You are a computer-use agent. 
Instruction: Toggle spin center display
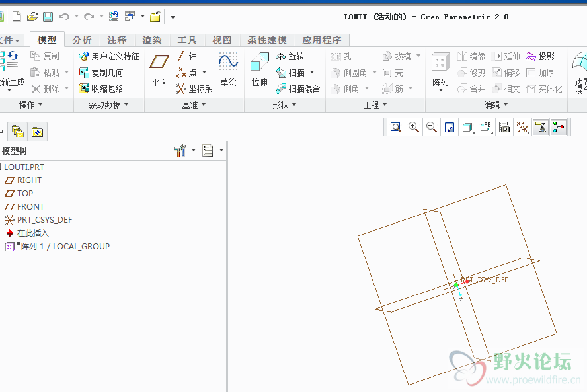pyautogui.click(x=559, y=128)
